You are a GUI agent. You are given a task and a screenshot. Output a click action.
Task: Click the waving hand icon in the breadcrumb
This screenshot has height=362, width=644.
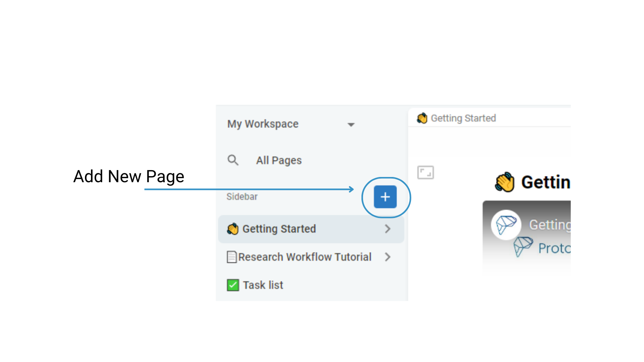(422, 118)
